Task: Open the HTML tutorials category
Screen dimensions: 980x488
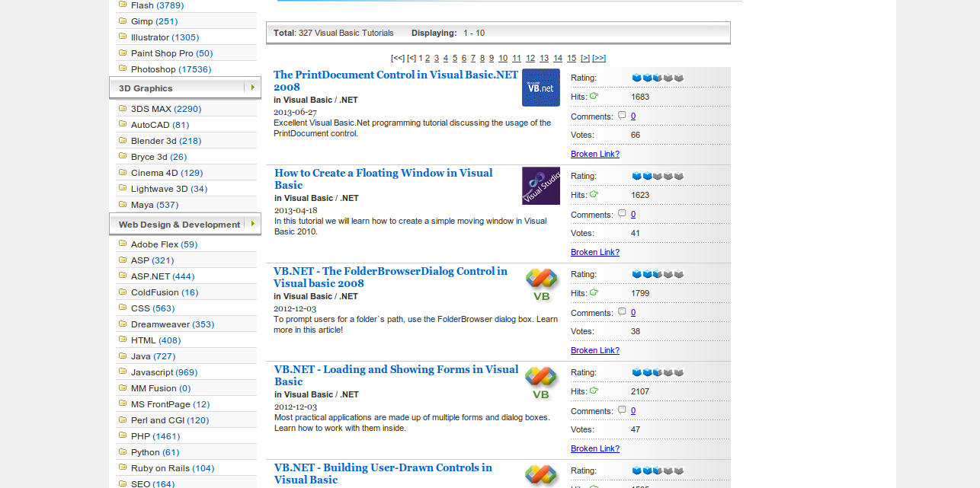Action: click(156, 340)
